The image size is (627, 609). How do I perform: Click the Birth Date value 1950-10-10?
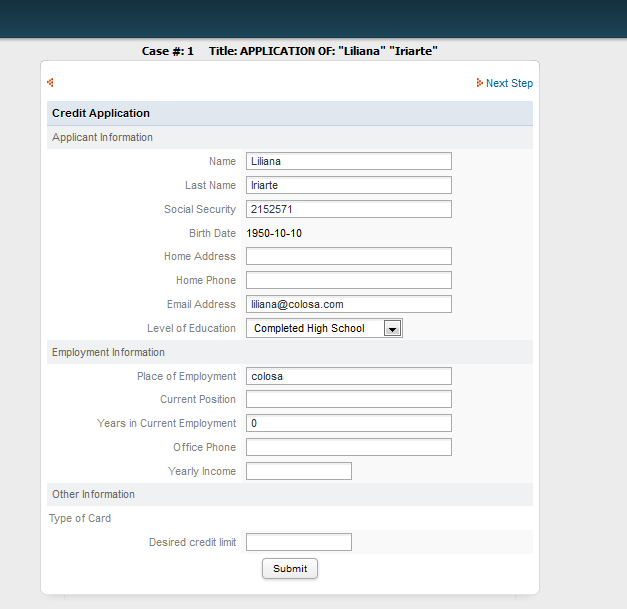tap(275, 233)
